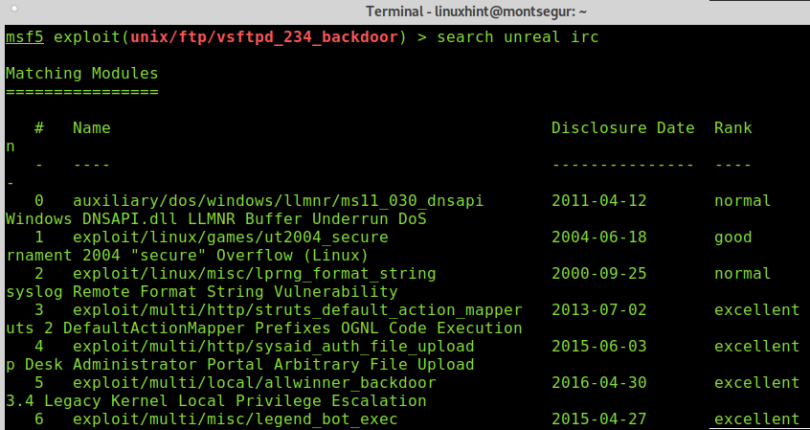
Task: Click the 'search unreal irc' command text
Action: tap(518, 37)
